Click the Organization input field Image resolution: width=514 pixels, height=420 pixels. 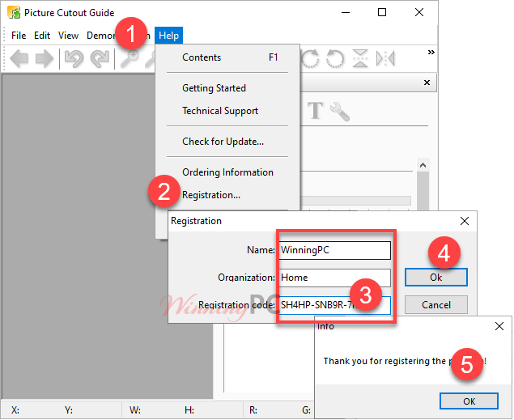(334, 278)
